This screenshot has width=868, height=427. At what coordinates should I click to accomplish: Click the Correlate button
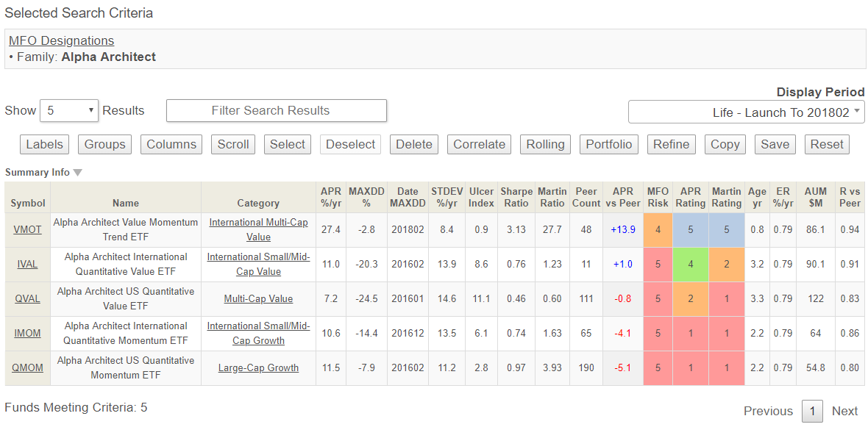point(479,144)
